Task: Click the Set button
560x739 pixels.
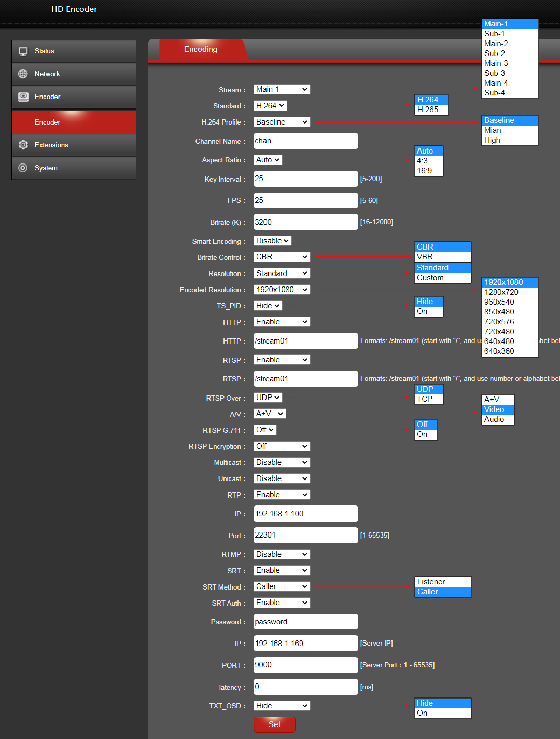Action: click(274, 724)
